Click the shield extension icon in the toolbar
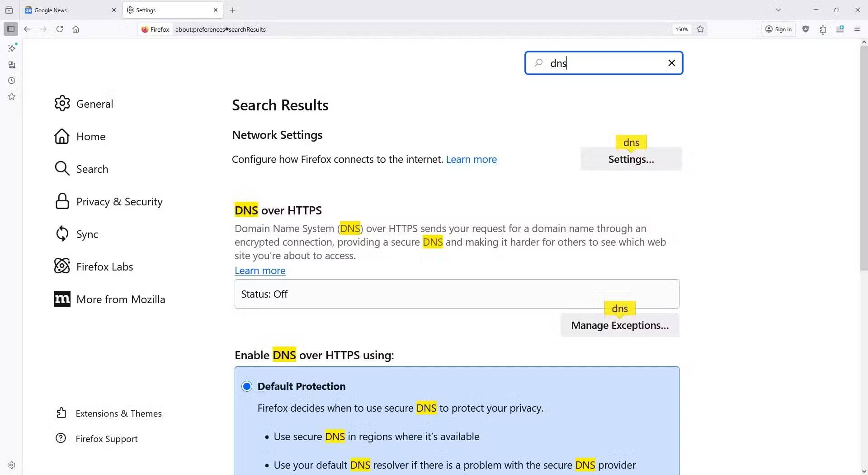The height and width of the screenshot is (475, 868). 806,29
